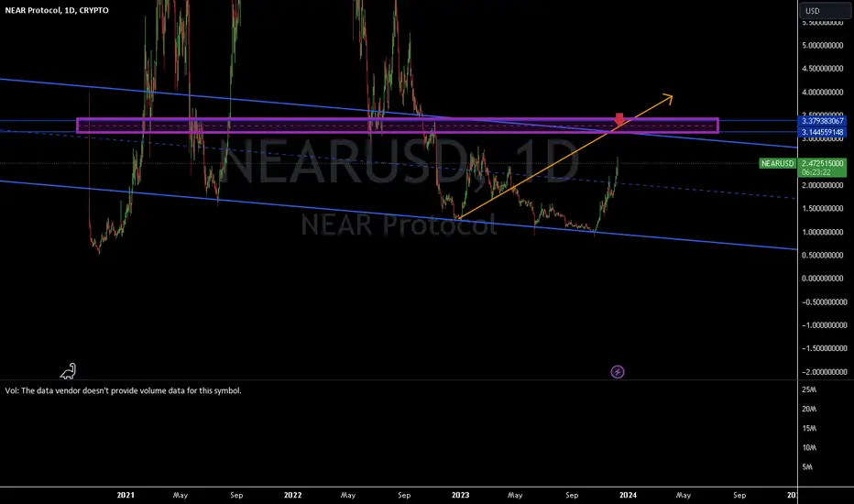Click the −0.500000000 price axis label
The width and height of the screenshot is (854, 504).
tap(825, 301)
